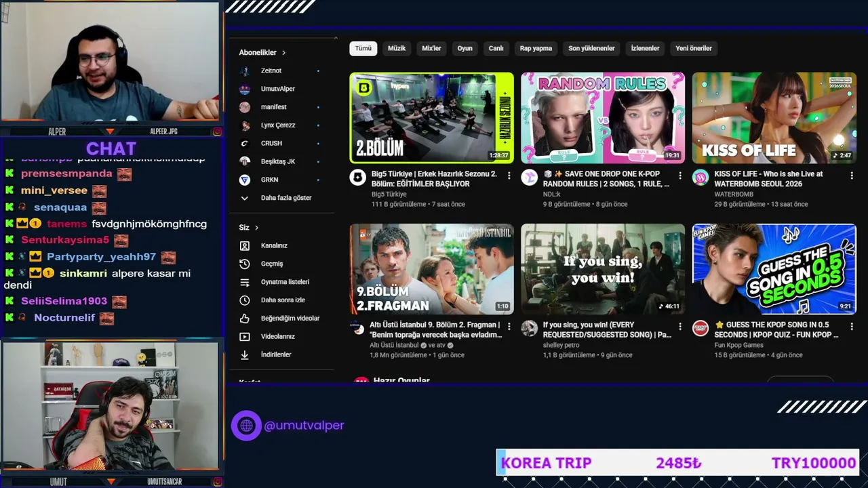Open Oynatma listeleri playlists

tap(285, 282)
